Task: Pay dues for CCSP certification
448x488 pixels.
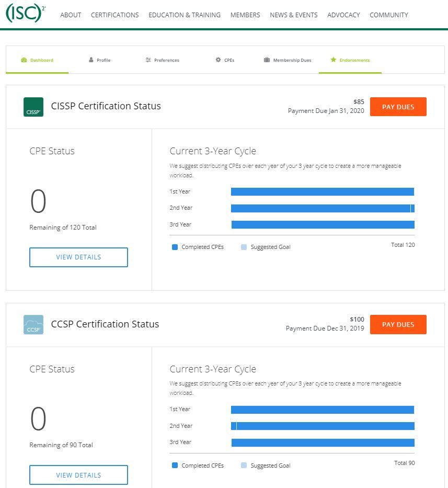Action: tap(398, 324)
